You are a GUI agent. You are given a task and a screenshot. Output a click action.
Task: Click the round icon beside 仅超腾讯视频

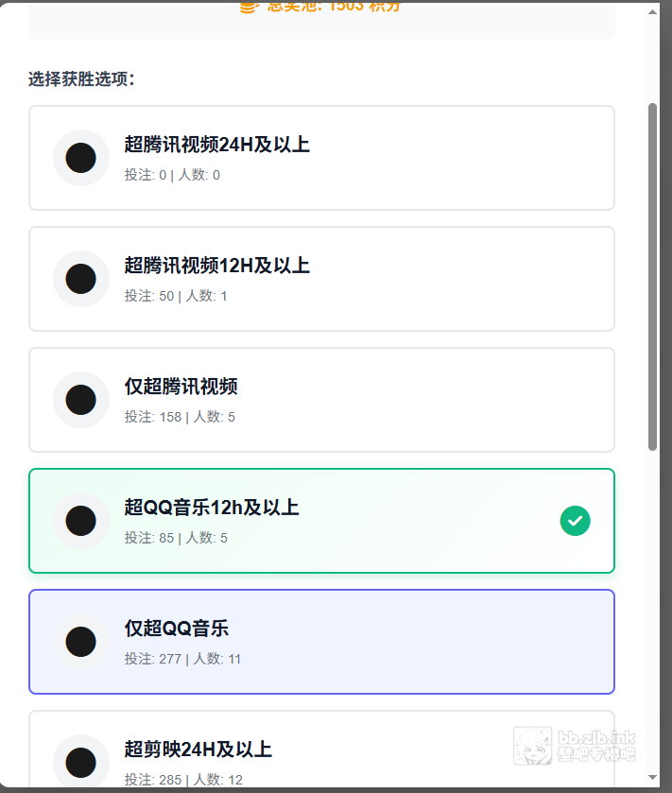[x=81, y=400]
